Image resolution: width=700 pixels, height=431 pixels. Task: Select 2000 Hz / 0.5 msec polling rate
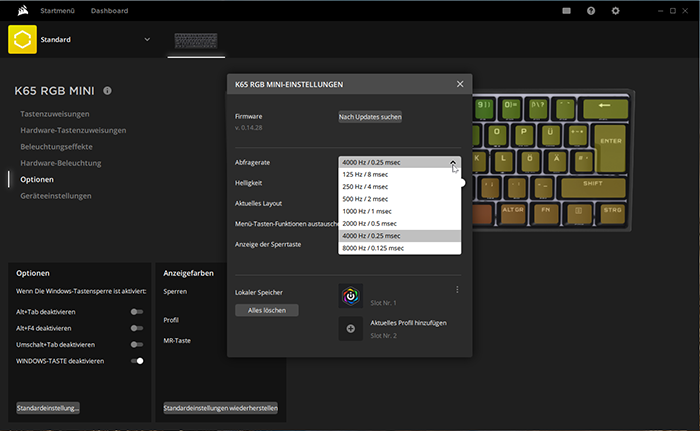[x=400, y=223]
